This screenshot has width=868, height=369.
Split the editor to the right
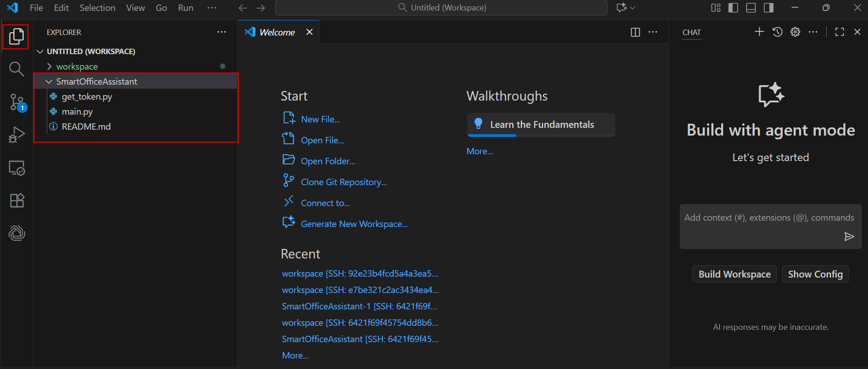[635, 32]
